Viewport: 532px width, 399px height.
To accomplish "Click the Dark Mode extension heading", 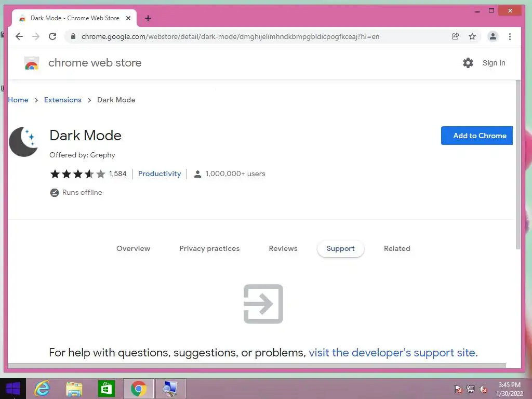I will point(86,136).
